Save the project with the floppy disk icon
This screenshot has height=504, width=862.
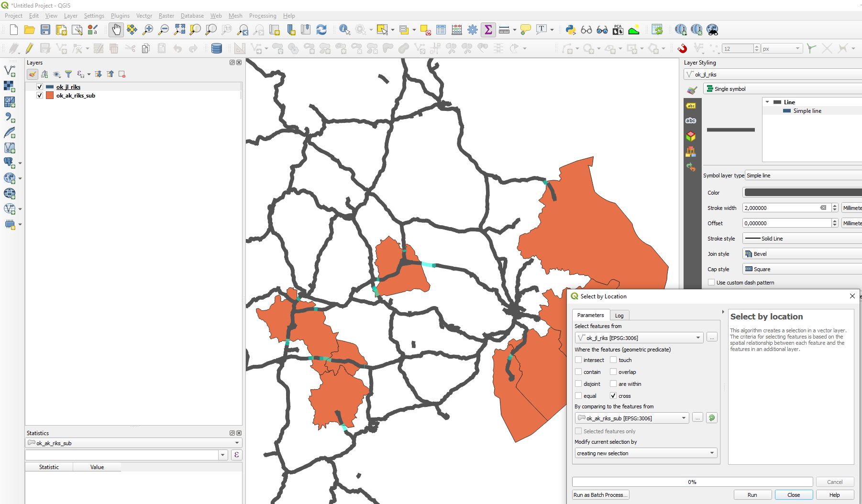click(45, 30)
